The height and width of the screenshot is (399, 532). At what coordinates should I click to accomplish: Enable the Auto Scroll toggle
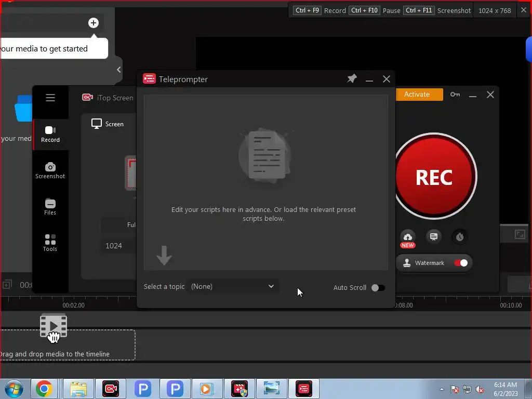point(378,288)
